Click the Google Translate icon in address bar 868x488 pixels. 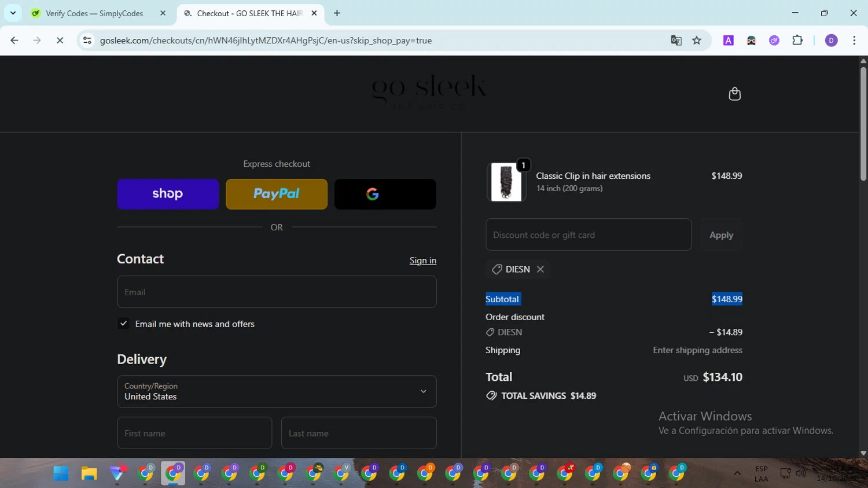coord(676,41)
